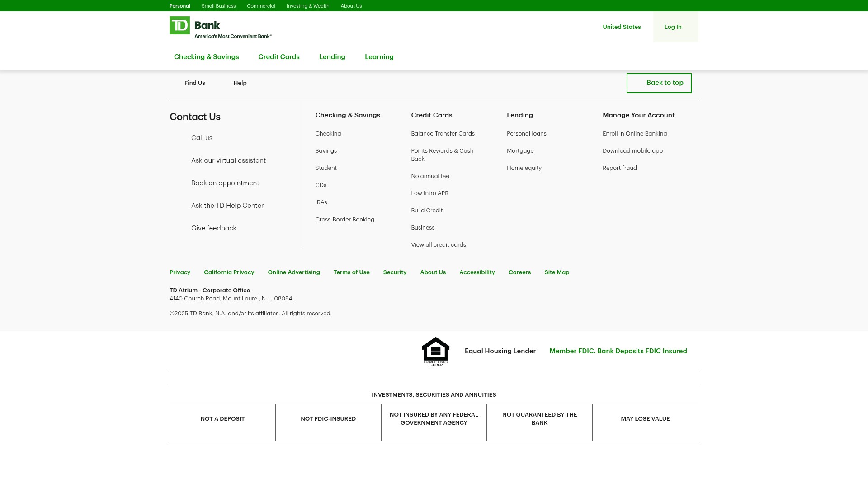Open Cross-Border Banking link
Screen dimensions: 868x488
point(345,220)
